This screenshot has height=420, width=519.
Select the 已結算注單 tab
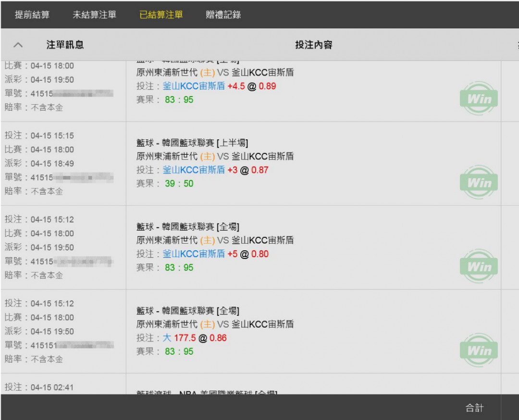[161, 14]
